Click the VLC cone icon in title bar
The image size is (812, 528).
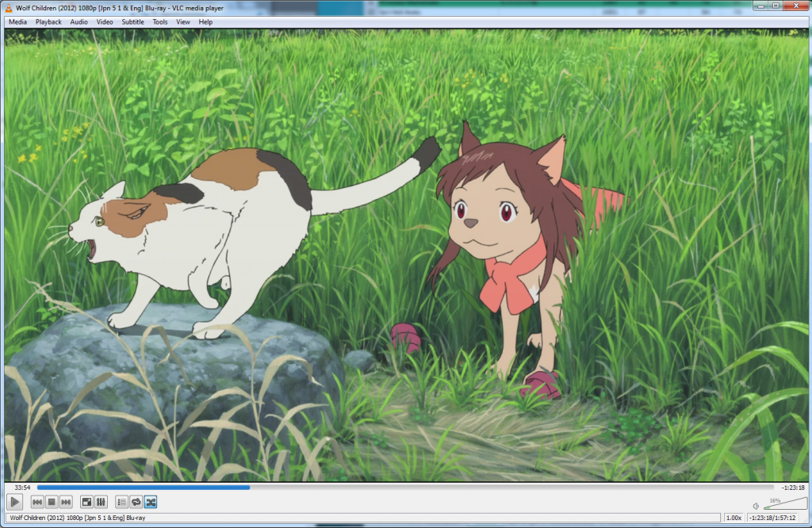9,8
